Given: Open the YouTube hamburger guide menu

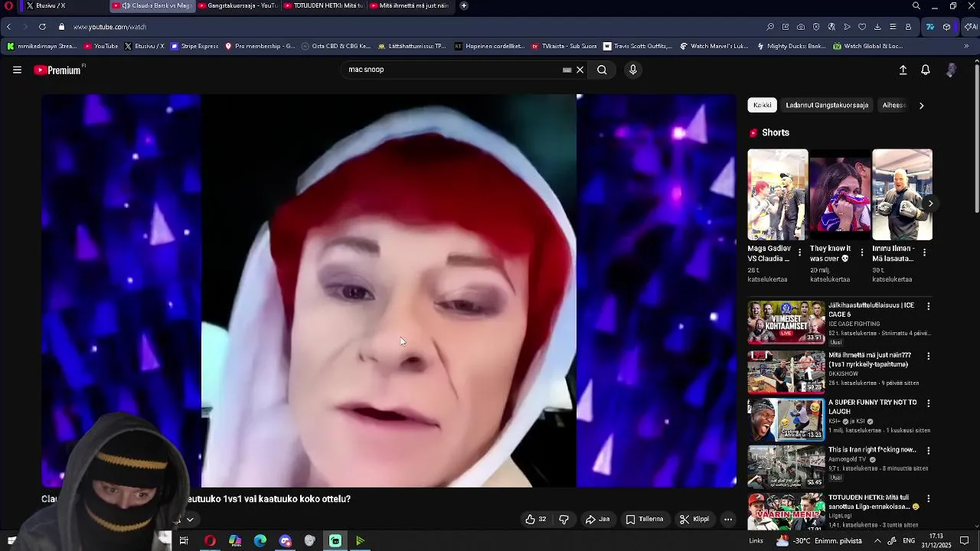Looking at the screenshot, I should [17, 70].
